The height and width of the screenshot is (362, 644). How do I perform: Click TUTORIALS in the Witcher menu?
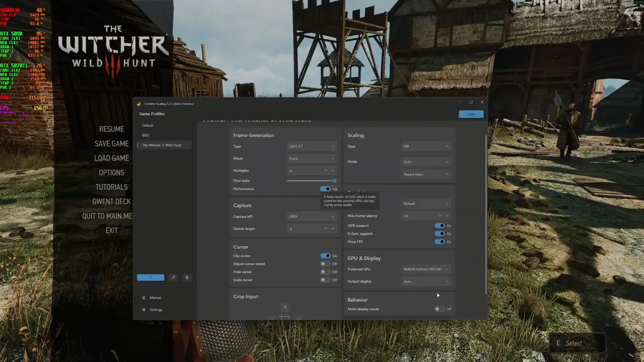(112, 187)
